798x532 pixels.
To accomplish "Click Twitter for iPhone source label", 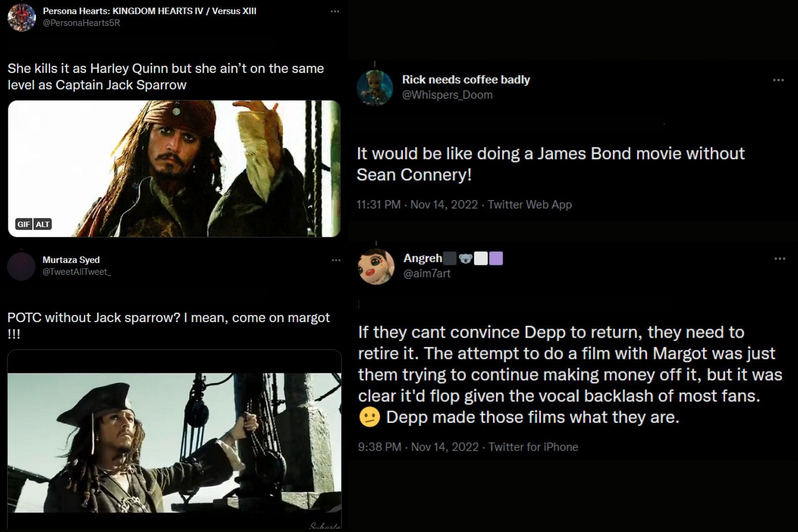I will [x=533, y=447].
